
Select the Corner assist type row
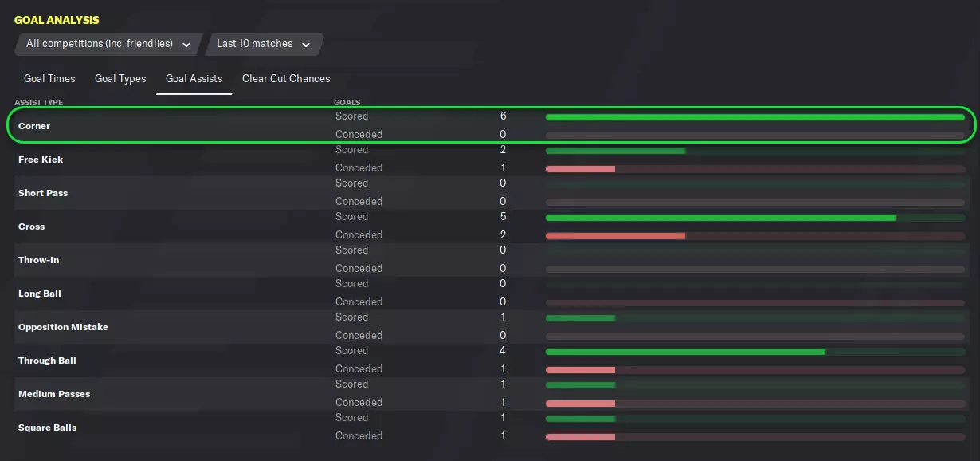pyautogui.click(x=34, y=126)
